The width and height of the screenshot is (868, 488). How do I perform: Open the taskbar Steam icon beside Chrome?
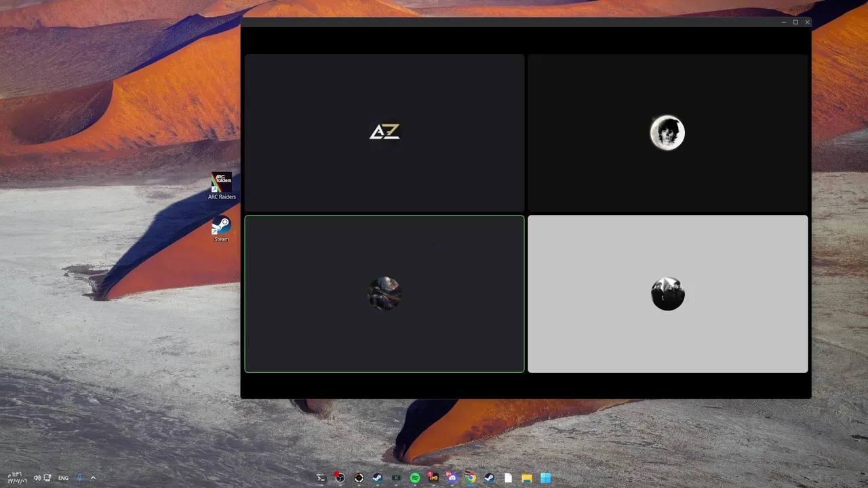489,478
